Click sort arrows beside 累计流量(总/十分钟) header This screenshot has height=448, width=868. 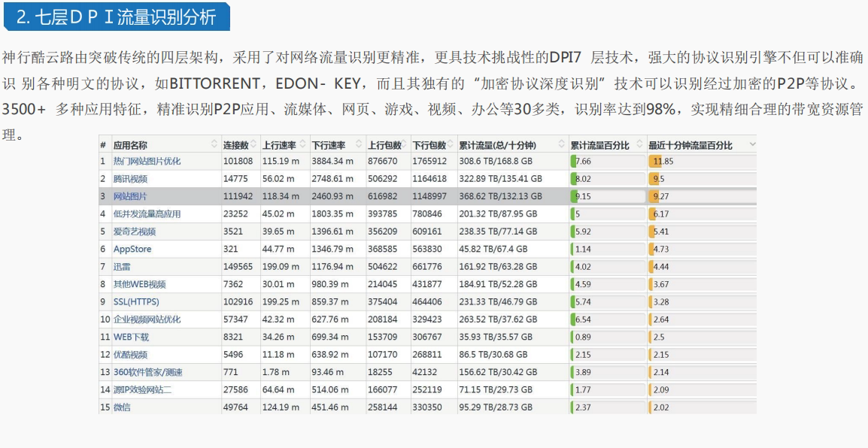click(561, 144)
